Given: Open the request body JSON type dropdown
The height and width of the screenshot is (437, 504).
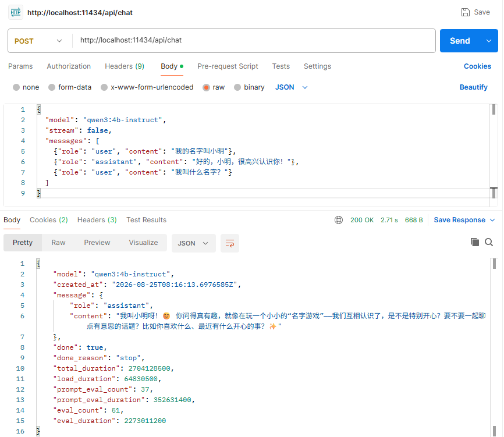Looking at the screenshot, I should 291,87.
